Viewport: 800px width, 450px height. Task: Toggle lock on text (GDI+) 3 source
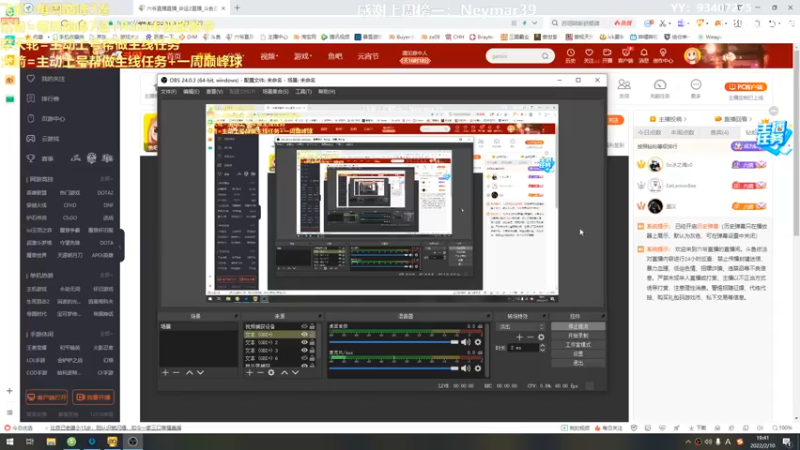click(x=312, y=351)
